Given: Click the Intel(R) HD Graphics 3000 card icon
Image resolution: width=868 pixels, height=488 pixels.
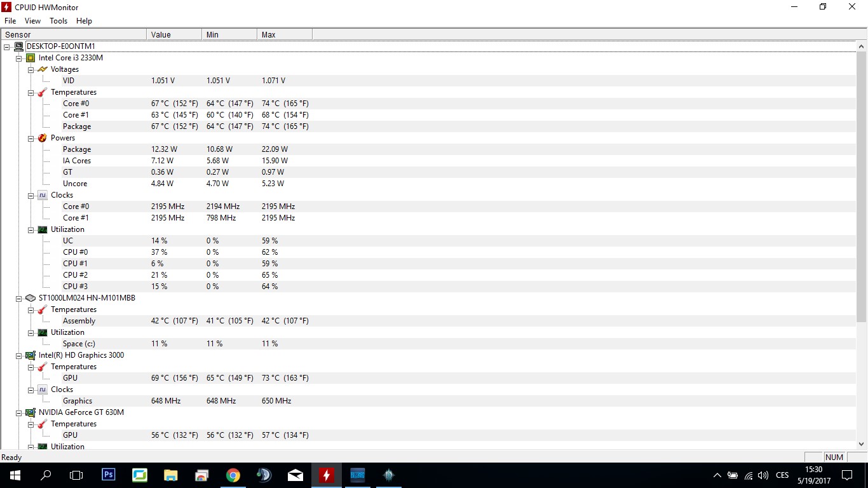Looking at the screenshot, I should click(x=31, y=355).
